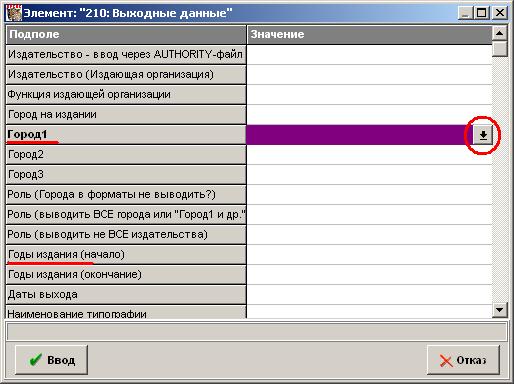Click the value field for Годы издания (начало)

369,255
